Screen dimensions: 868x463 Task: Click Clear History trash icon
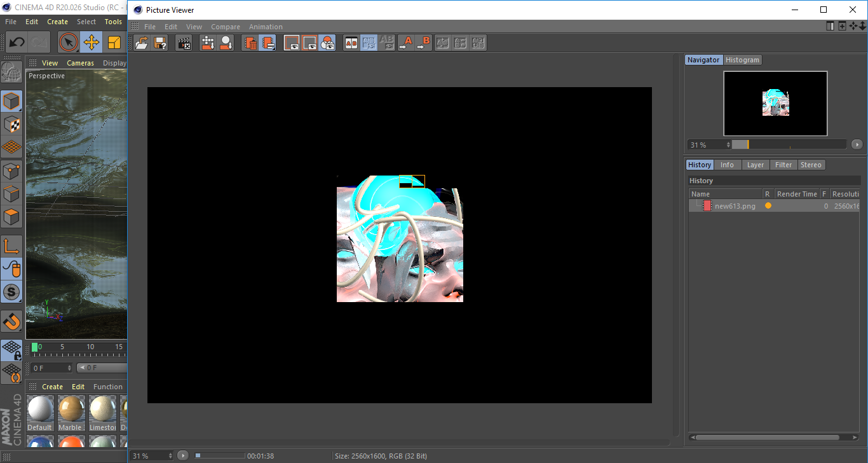coord(250,43)
